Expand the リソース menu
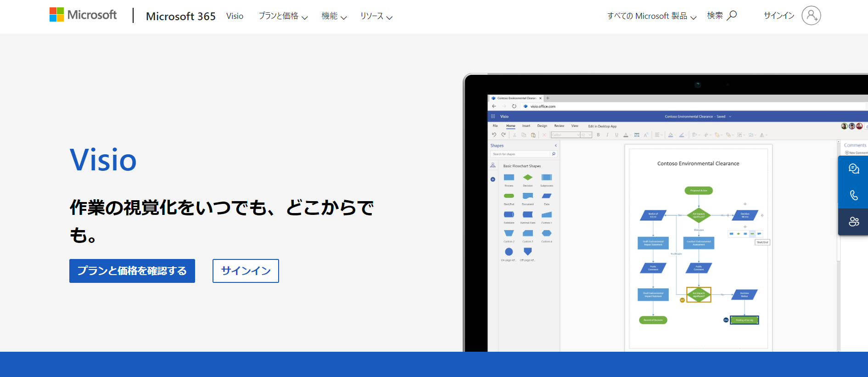Viewport: 868px width, 377px height. [376, 16]
